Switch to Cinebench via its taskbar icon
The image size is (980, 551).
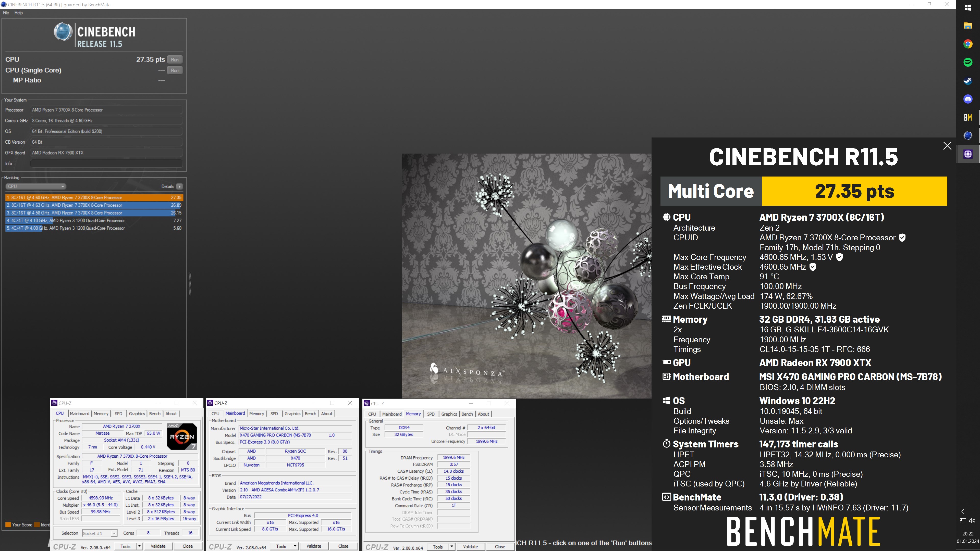click(x=968, y=136)
